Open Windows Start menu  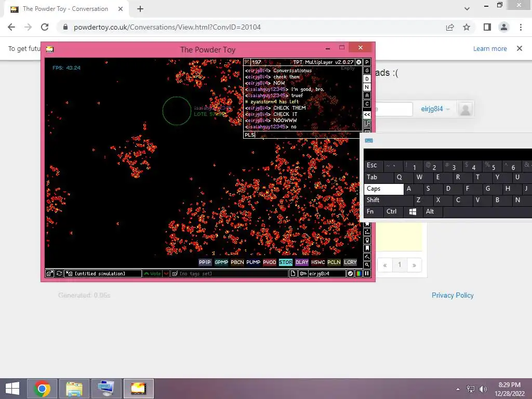click(12, 389)
